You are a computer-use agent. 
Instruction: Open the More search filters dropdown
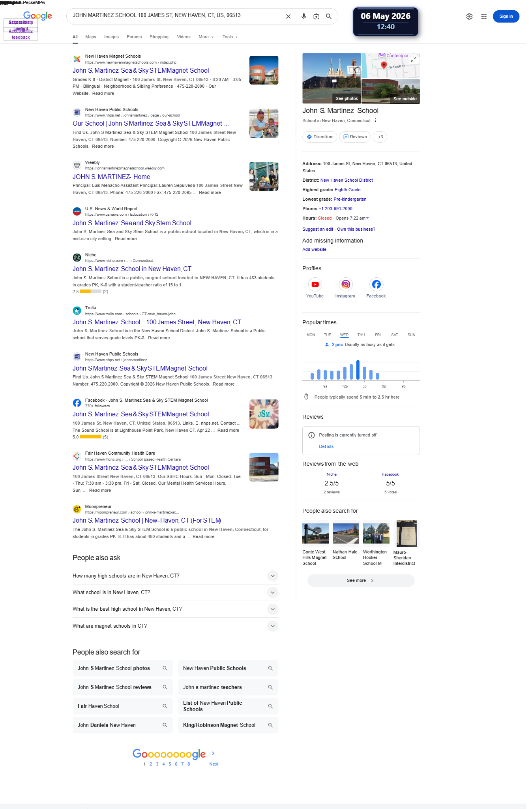point(206,37)
